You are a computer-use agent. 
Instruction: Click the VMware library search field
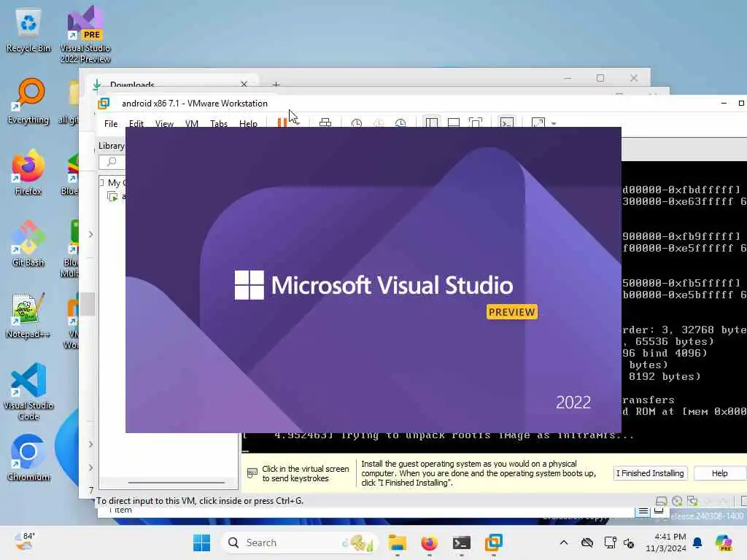tap(112, 162)
